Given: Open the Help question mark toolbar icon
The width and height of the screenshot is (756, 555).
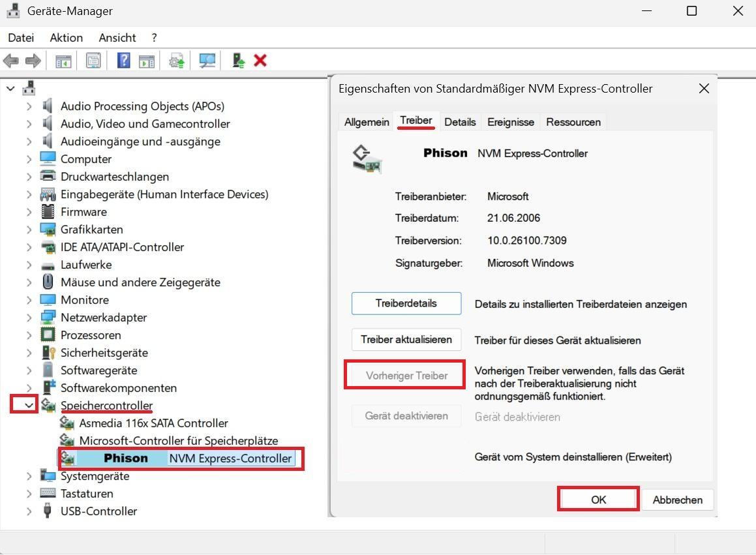Looking at the screenshot, I should [x=124, y=61].
